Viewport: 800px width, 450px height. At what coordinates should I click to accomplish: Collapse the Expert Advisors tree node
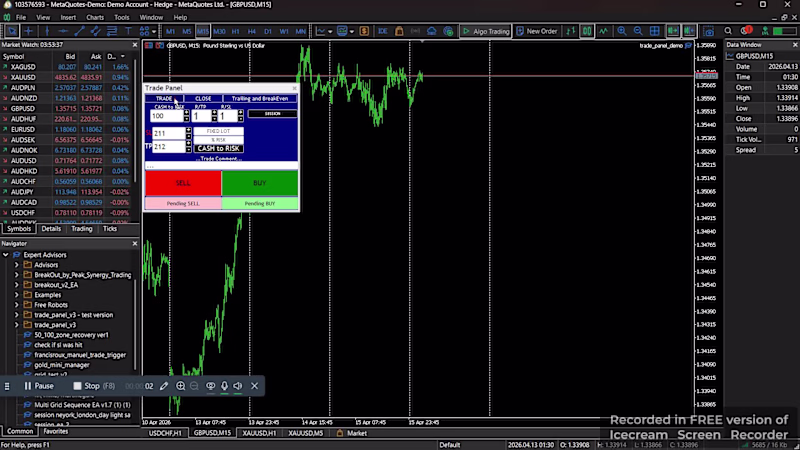(6, 255)
